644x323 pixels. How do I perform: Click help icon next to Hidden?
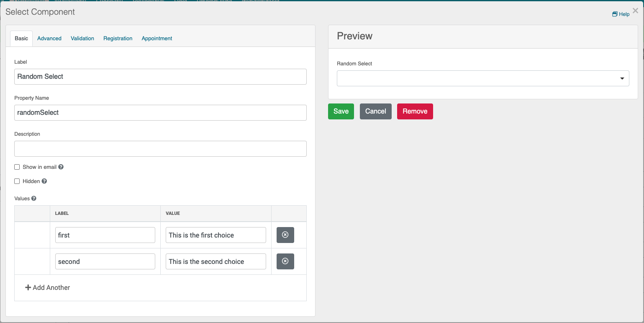[44, 181]
